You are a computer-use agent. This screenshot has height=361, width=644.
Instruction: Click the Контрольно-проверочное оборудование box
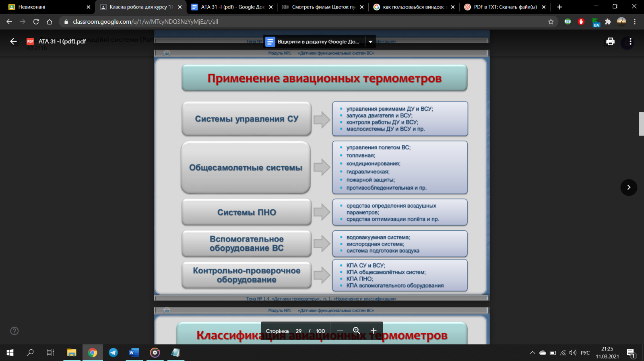[247, 275]
